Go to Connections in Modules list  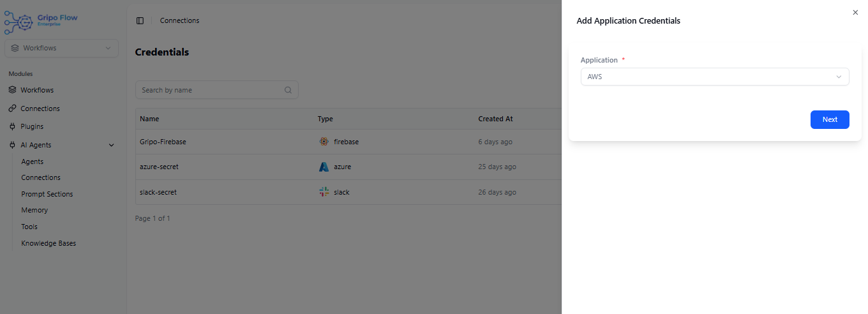coord(40,108)
